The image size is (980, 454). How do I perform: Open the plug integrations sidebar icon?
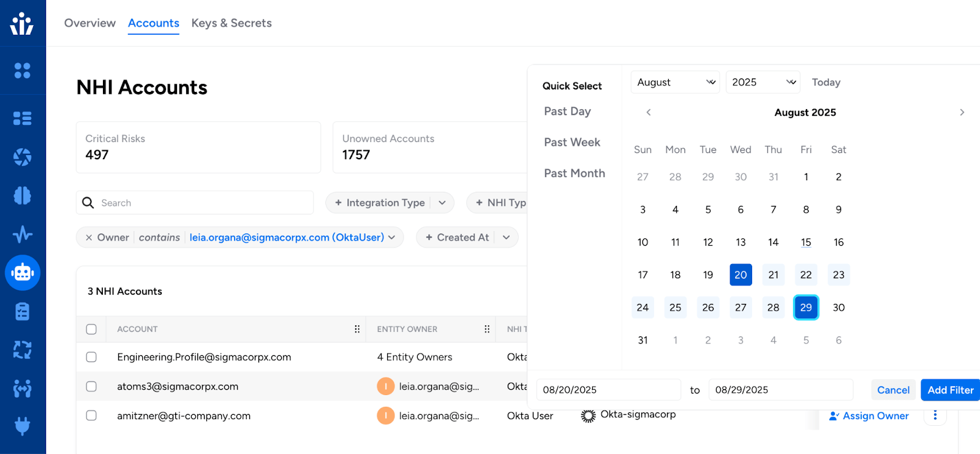pos(23,426)
